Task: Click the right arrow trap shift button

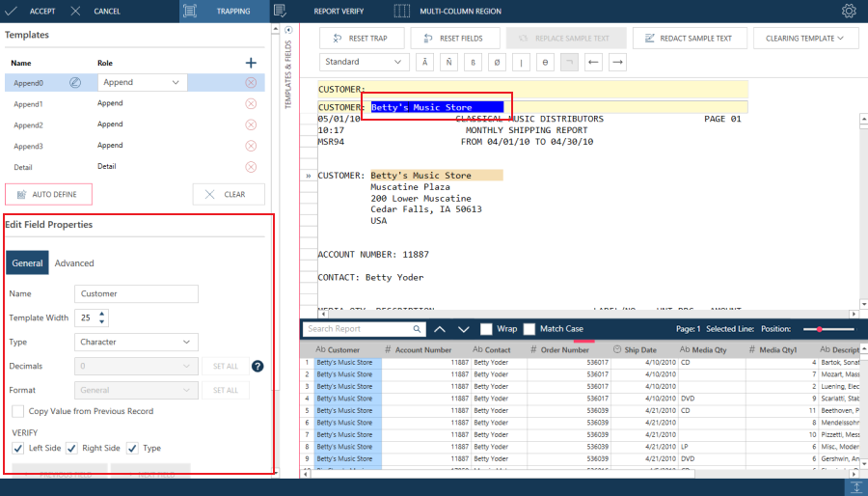Action: 618,63
